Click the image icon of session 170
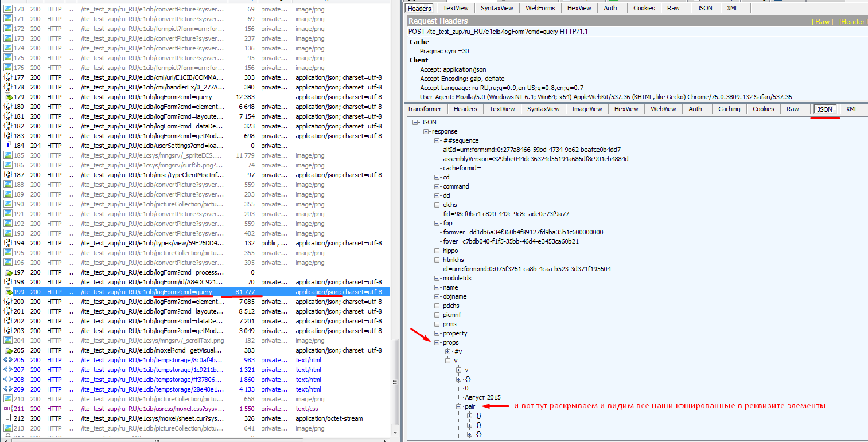 click(8, 9)
